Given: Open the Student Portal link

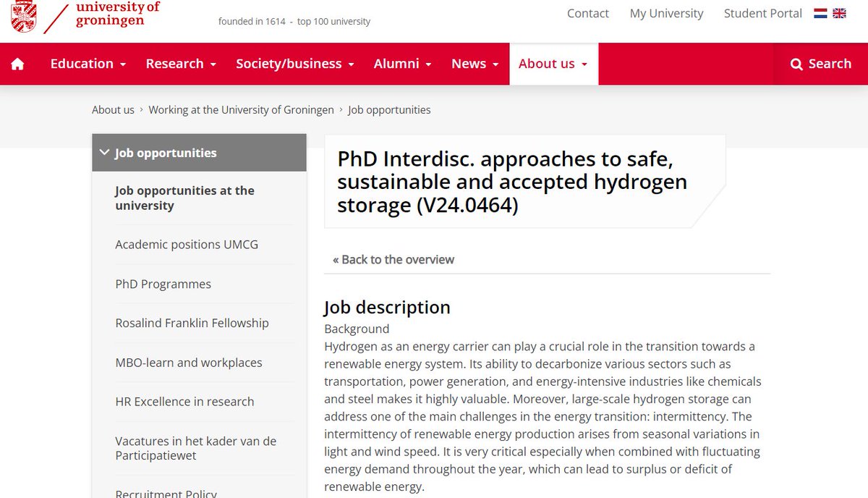Looking at the screenshot, I should (x=763, y=13).
